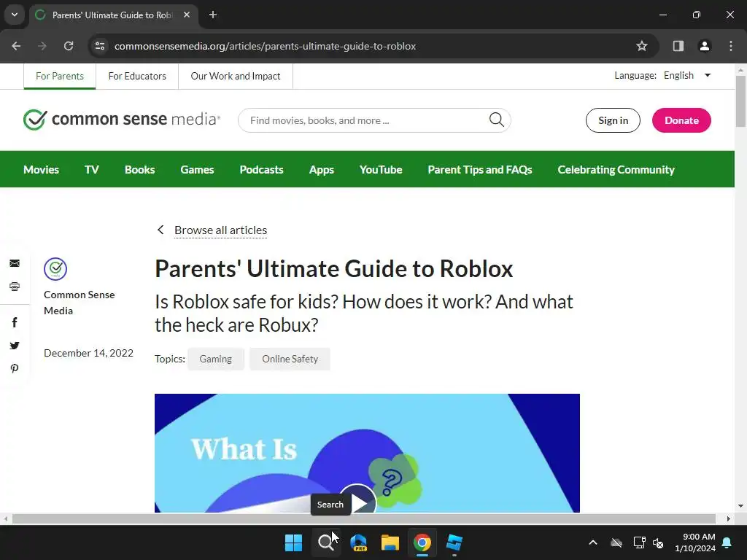Open the YouTube menu
This screenshot has height=560, width=747.
pos(381,169)
